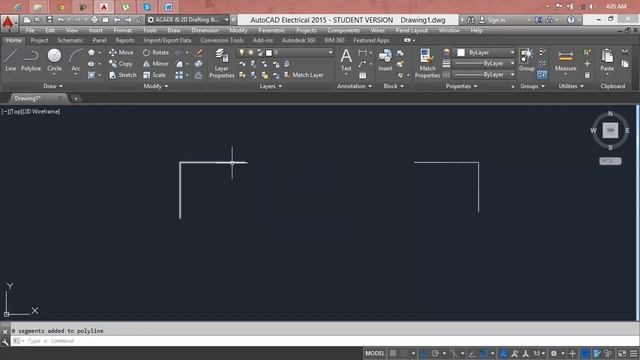Image resolution: width=640 pixels, height=360 pixels.
Task: Click the customization icon in status bar
Action: [x=634, y=353]
